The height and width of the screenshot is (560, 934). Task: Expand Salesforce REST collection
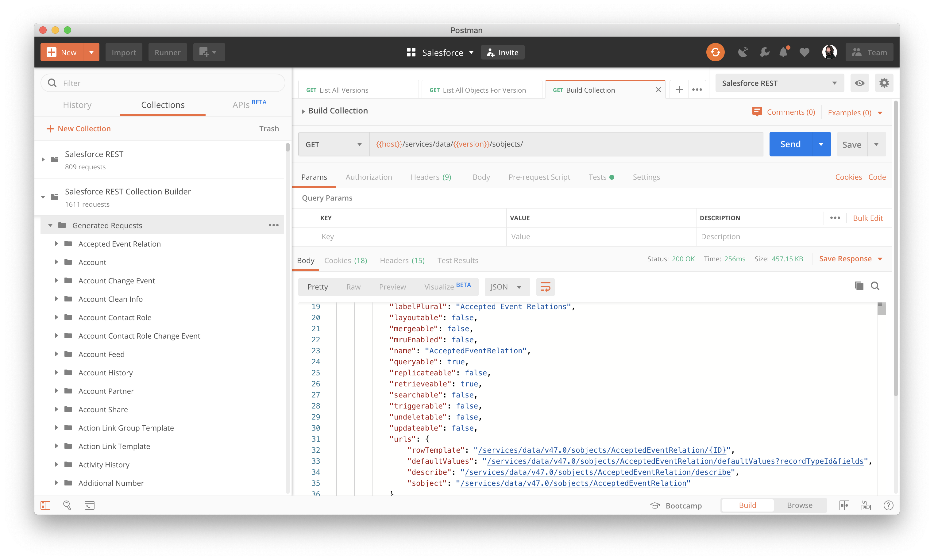[43, 159]
